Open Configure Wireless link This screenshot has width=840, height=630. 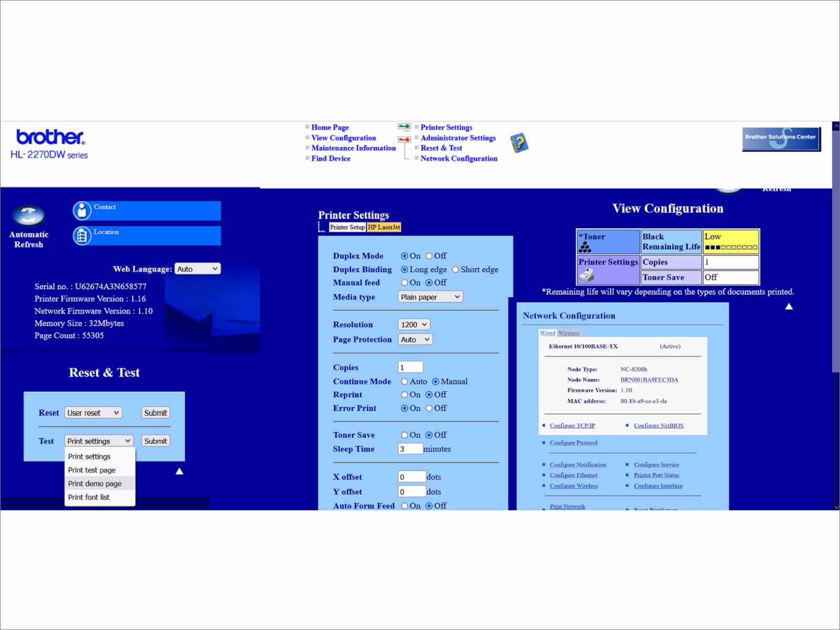[574, 486]
